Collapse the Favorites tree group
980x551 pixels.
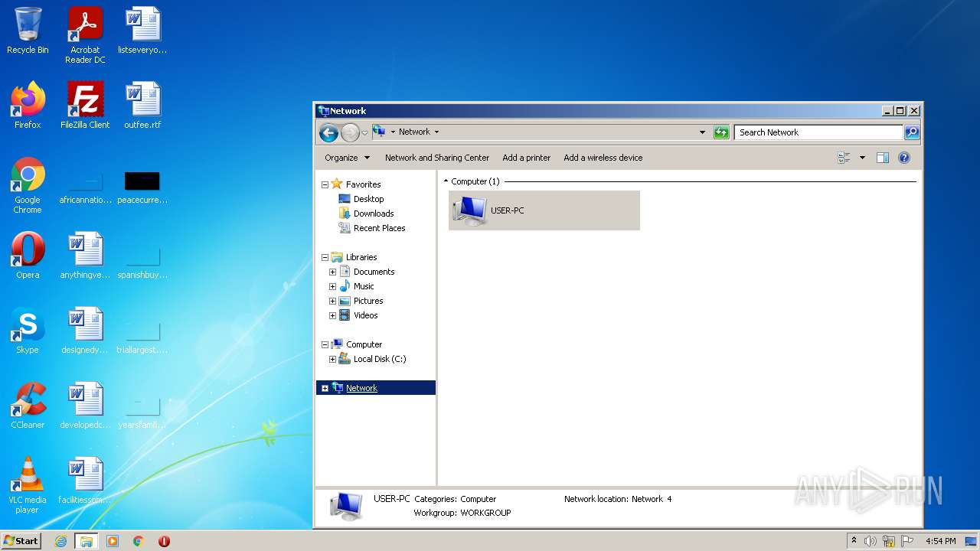click(325, 184)
